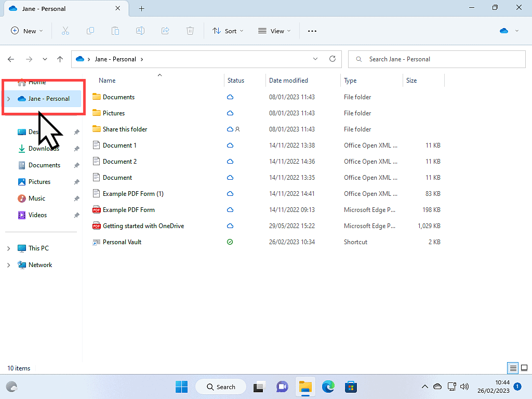Expand This PC in the navigation pane
Viewport: 532px width, 399px height.
tap(9, 248)
